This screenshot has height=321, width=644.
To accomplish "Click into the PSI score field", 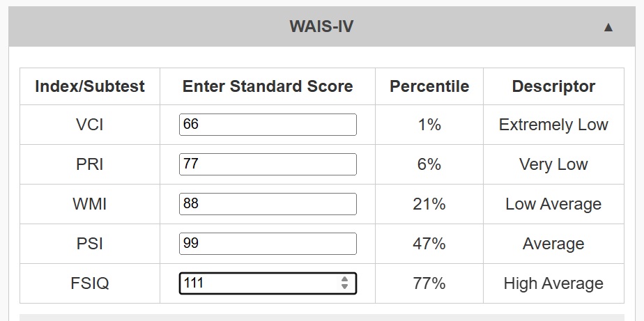I will coord(268,244).
